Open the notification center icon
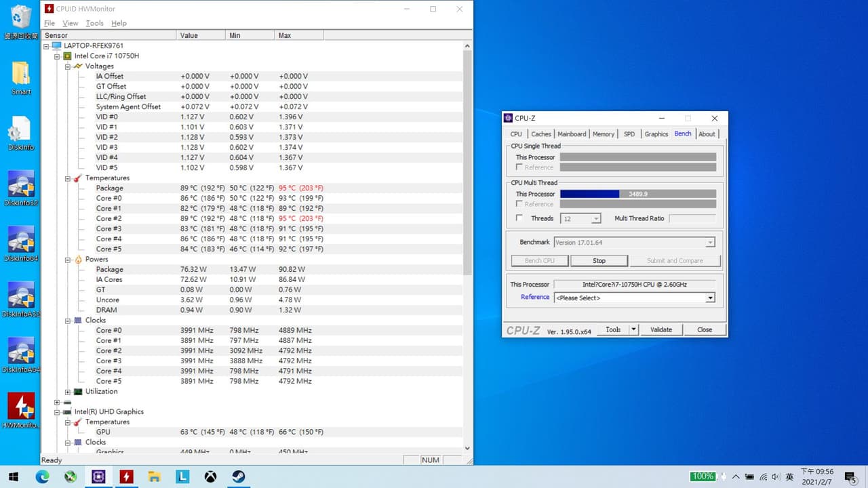This screenshot has height=488, width=868. click(850, 477)
